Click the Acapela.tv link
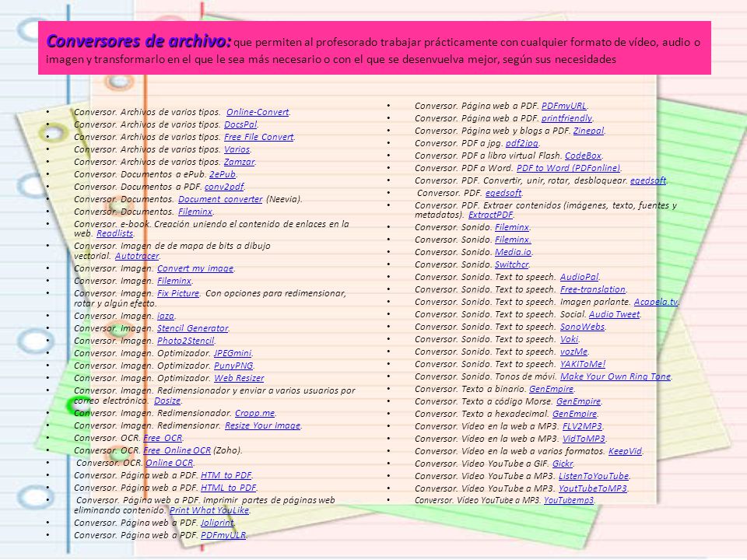Image resolution: width=747 pixels, height=560 pixels. click(655, 302)
